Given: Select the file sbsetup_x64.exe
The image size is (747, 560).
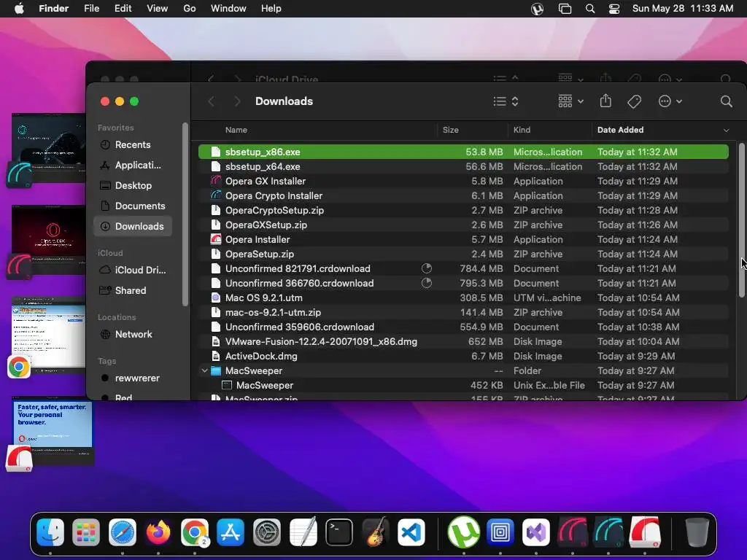Looking at the screenshot, I should coord(463,167).
